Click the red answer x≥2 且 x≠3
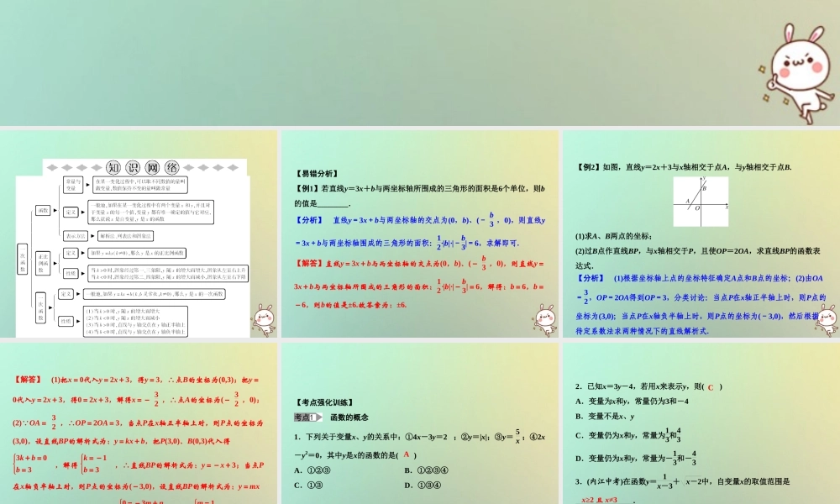 tap(600, 501)
